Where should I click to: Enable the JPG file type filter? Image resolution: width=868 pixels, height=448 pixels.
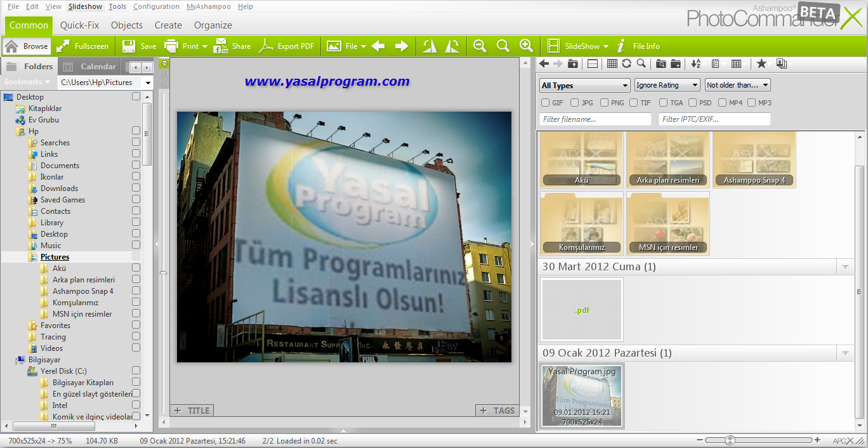574,103
